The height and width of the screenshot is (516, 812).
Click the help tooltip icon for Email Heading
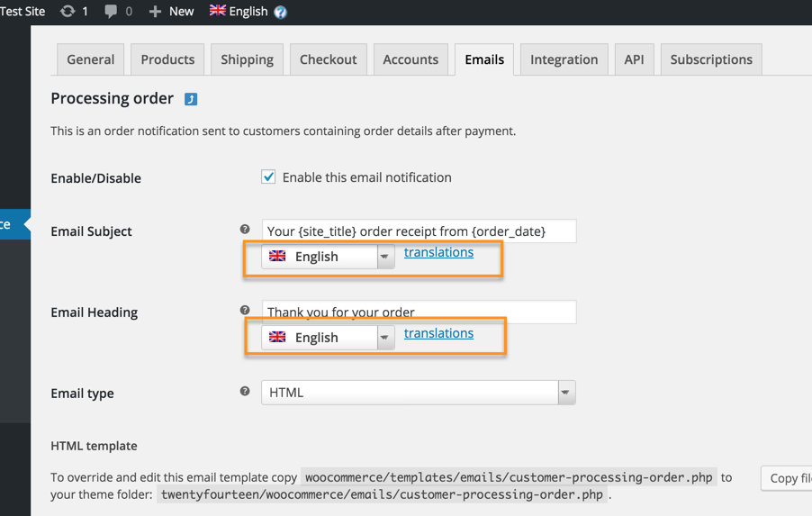tap(245, 310)
